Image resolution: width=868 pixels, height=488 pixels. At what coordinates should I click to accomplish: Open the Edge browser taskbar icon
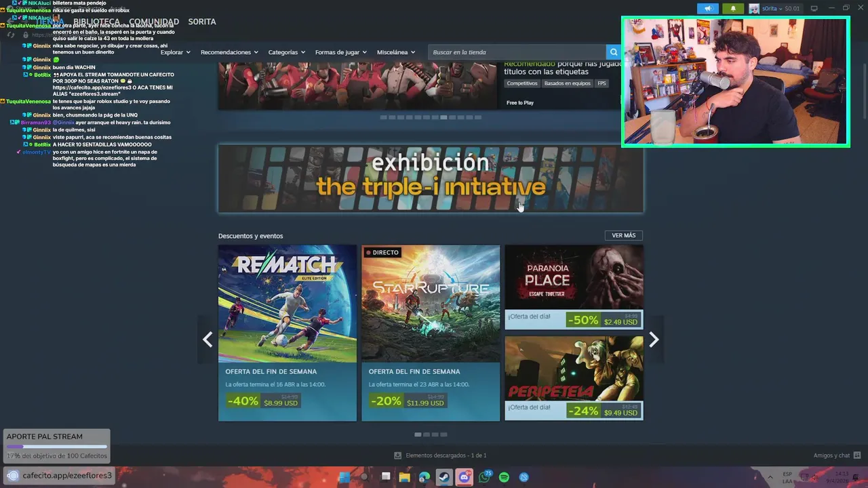coord(425,477)
